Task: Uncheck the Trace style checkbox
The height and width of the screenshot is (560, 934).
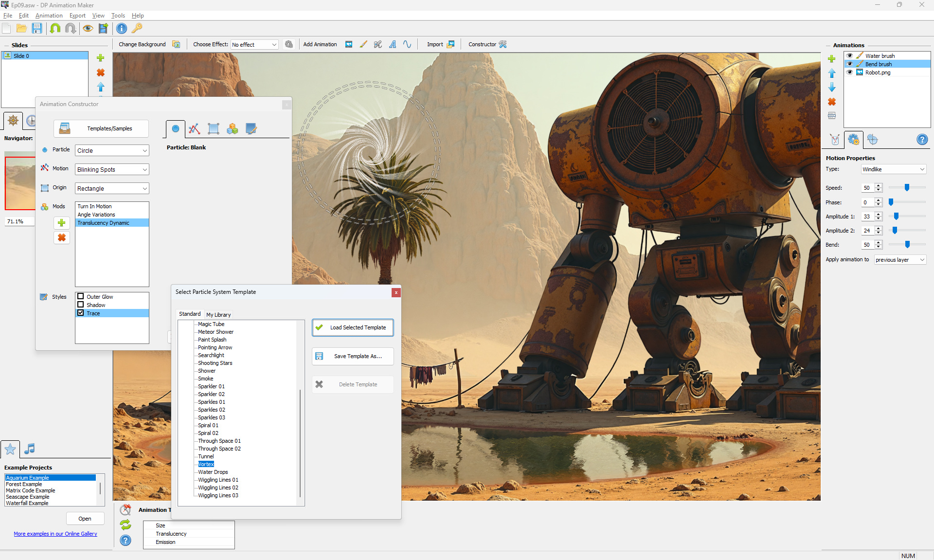Action: tap(81, 313)
